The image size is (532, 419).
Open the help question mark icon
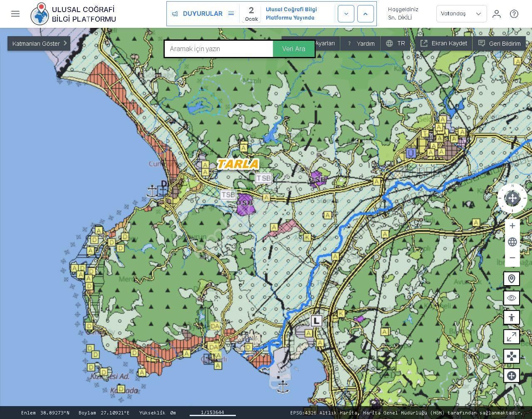coord(514,14)
